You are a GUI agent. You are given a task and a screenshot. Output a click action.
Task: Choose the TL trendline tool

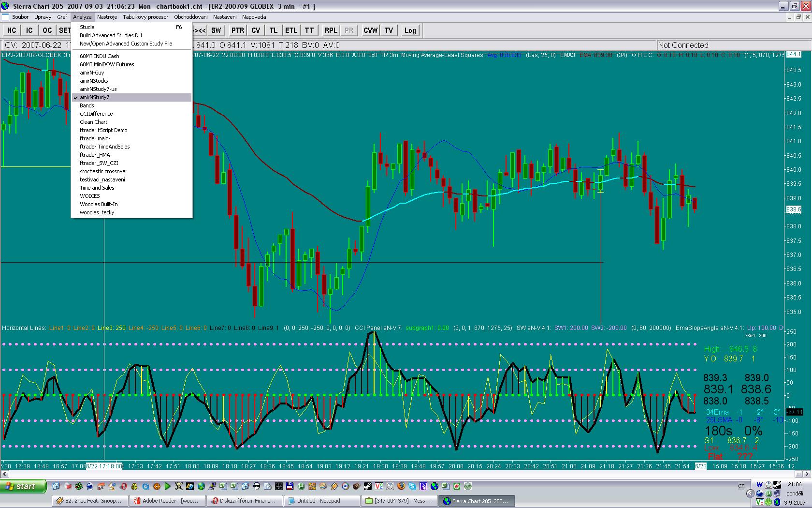click(x=274, y=30)
